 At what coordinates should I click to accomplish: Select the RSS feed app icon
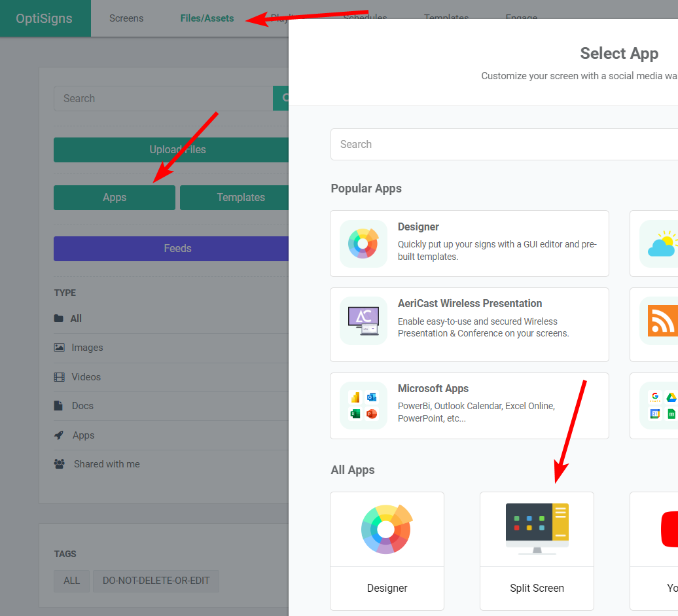click(661, 321)
